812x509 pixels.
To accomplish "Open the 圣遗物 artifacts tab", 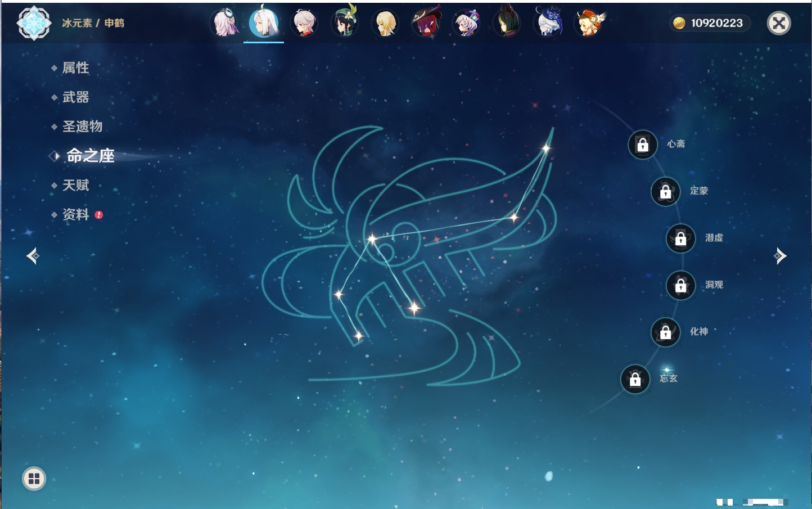I will coord(82,127).
